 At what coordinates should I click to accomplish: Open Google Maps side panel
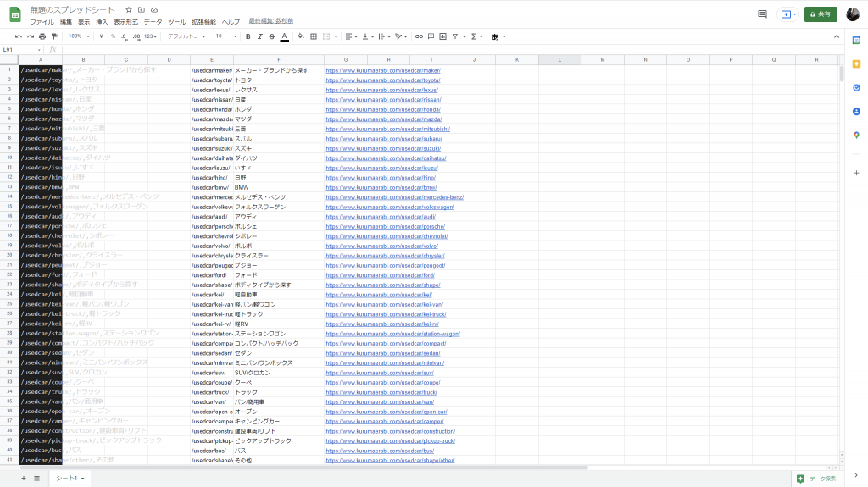click(856, 136)
